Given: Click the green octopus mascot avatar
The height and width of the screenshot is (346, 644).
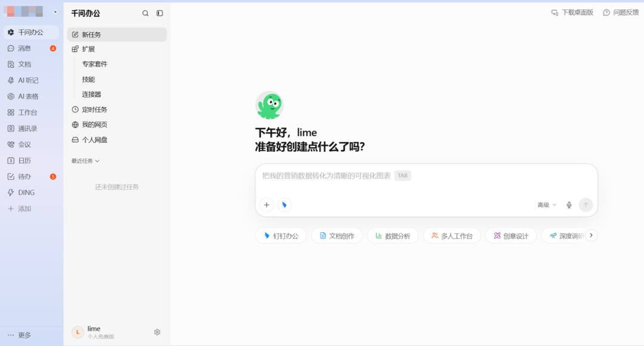Looking at the screenshot, I should [270, 105].
